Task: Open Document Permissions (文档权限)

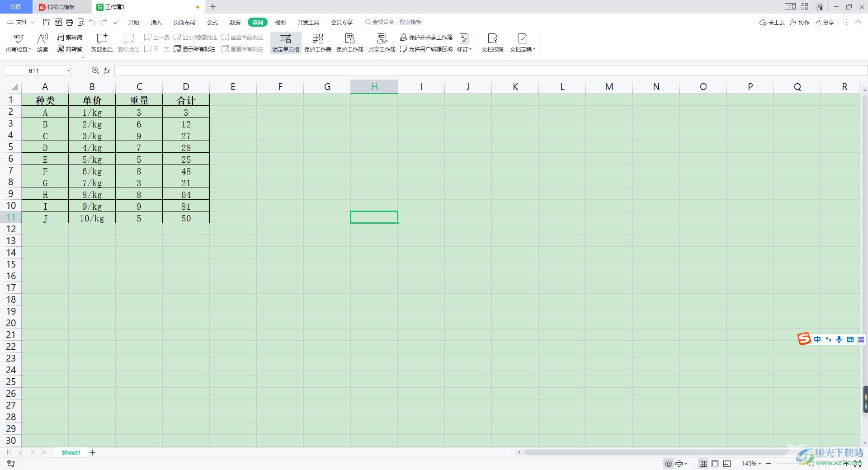Action: click(493, 43)
